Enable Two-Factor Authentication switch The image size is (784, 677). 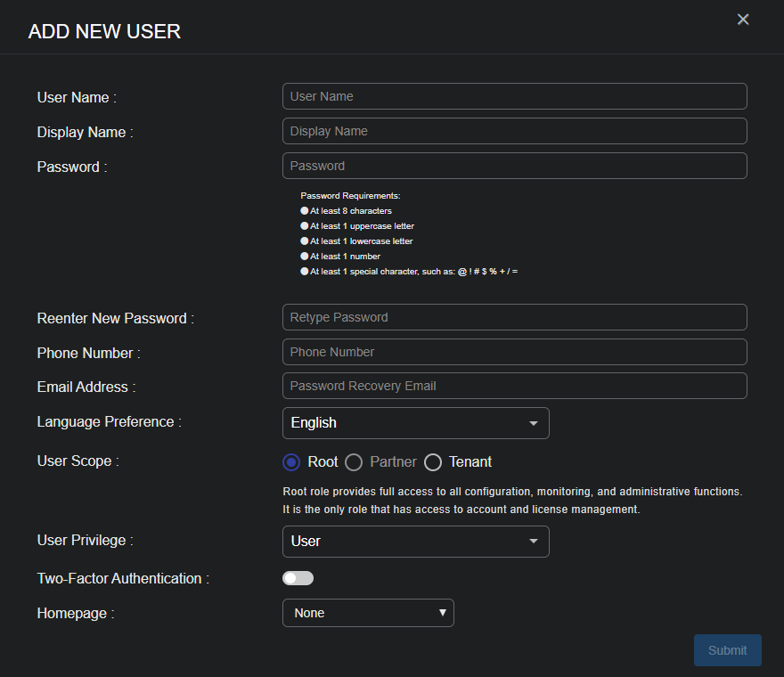[298, 579]
